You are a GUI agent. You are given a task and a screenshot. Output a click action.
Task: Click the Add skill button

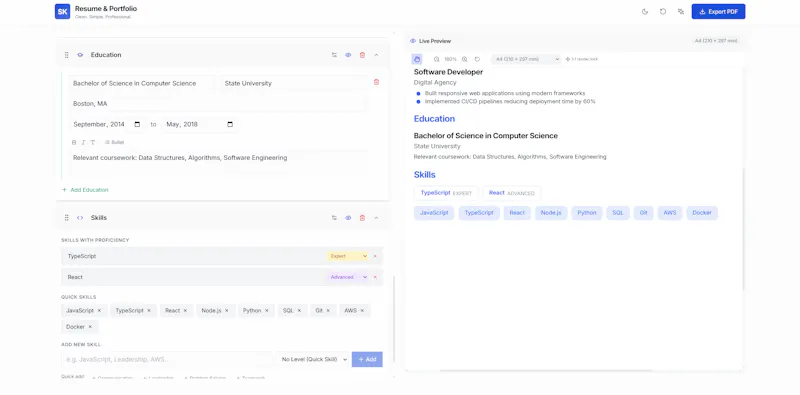[367, 359]
